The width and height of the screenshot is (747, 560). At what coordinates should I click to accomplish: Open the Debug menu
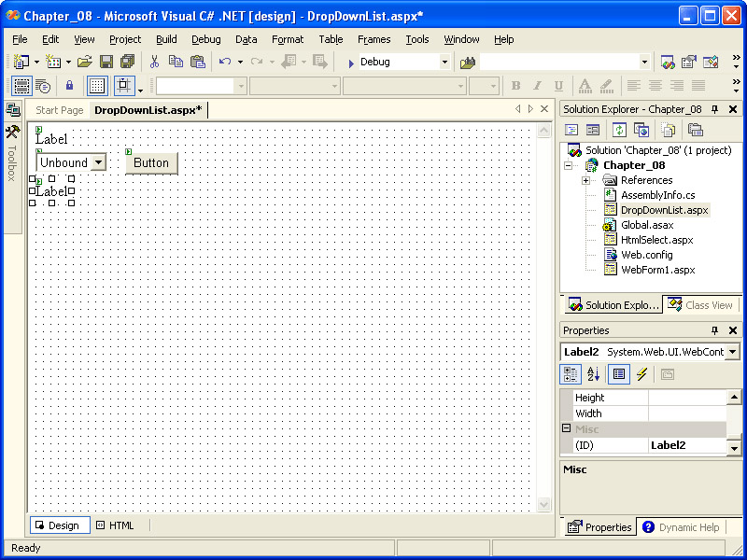[x=205, y=39]
